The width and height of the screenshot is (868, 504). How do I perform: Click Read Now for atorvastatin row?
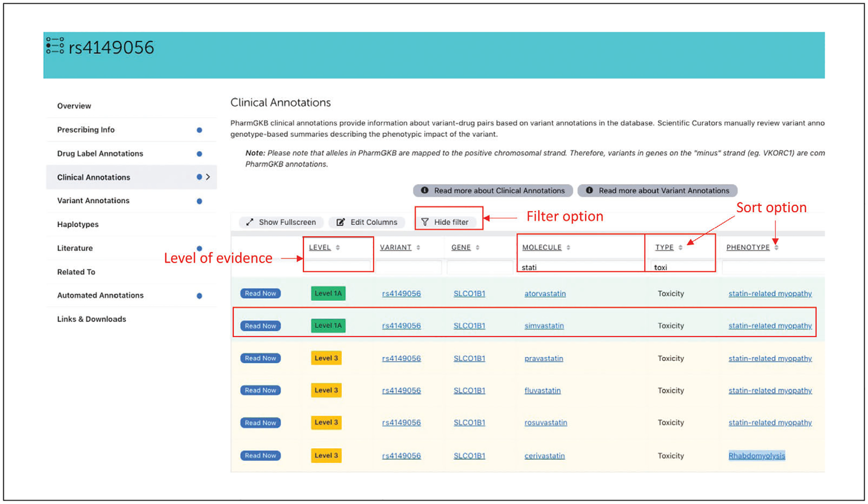coord(260,294)
